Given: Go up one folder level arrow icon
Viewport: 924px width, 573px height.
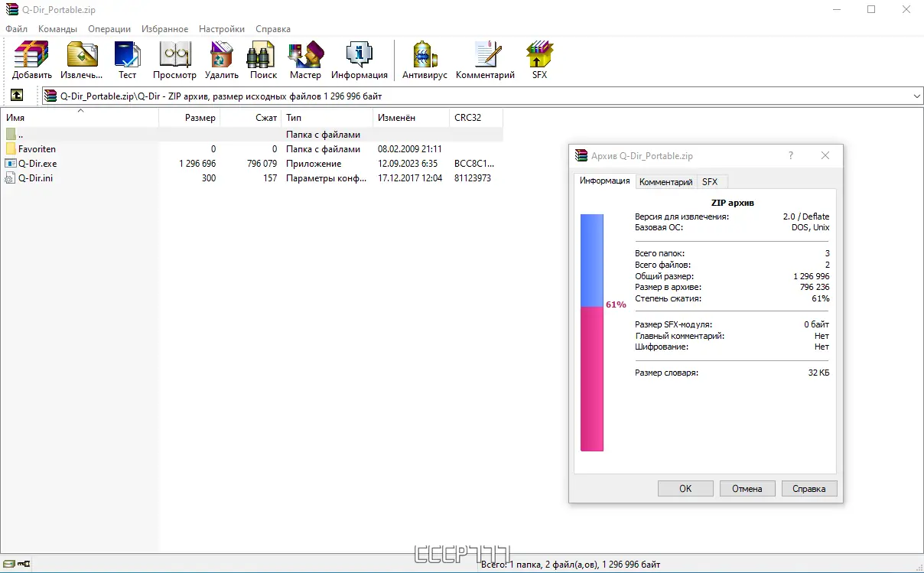Looking at the screenshot, I should [x=16, y=96].
